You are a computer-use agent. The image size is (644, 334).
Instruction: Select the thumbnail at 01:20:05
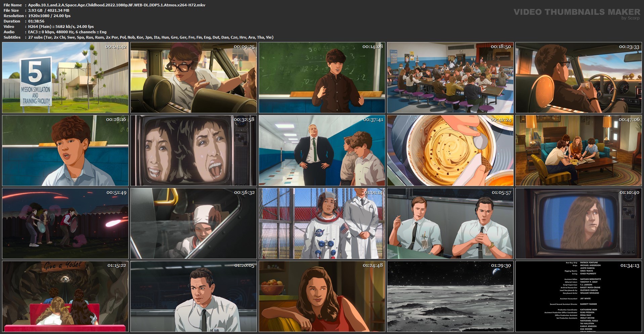pos(194,296)
